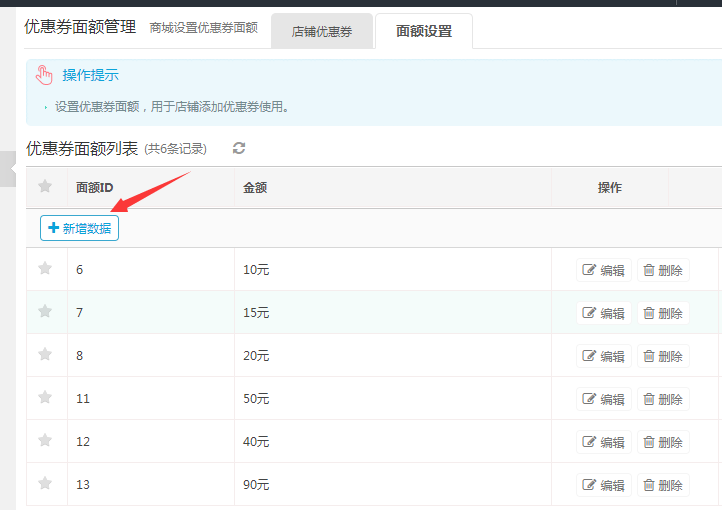Open the editor for the 50元 row
The height and width of the screenshot is (510, 722).
[x=604, y=399]
